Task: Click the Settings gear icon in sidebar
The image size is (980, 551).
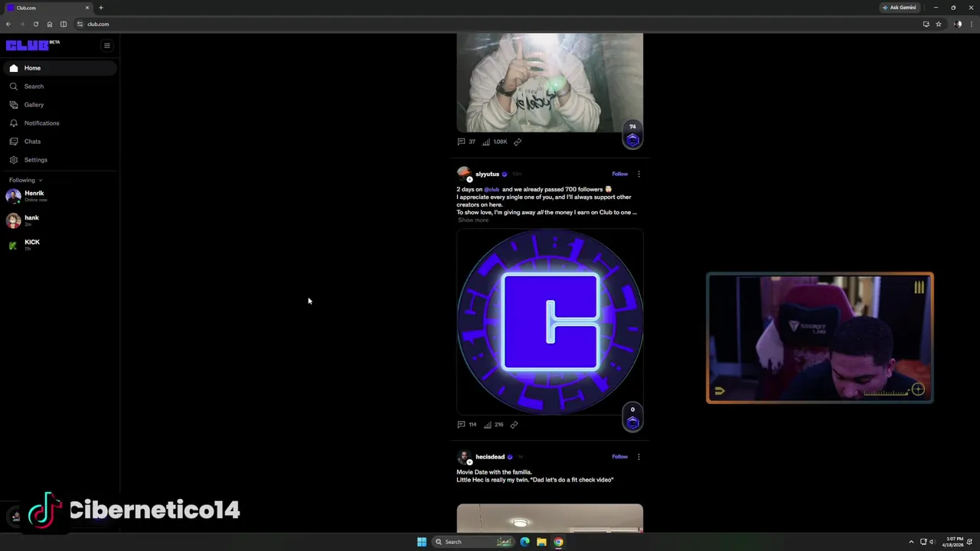Action: point(14,160)
